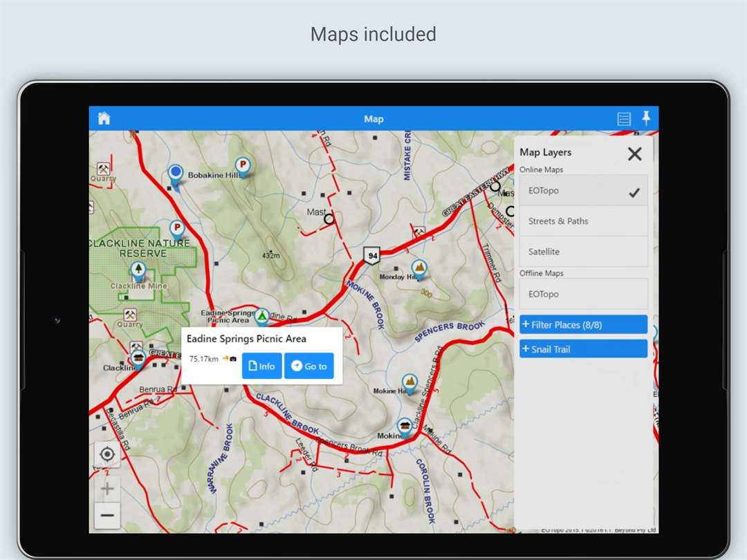Tap the parking marker near Bobakine Hill
The height and width of the screenshot is (560, 747).
tap(243, 166)
